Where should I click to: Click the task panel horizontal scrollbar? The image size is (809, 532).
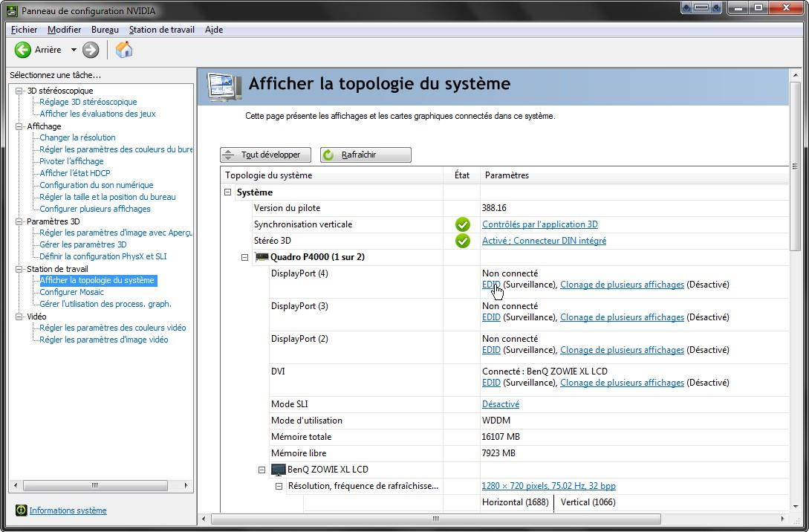(x=94, y=486)
